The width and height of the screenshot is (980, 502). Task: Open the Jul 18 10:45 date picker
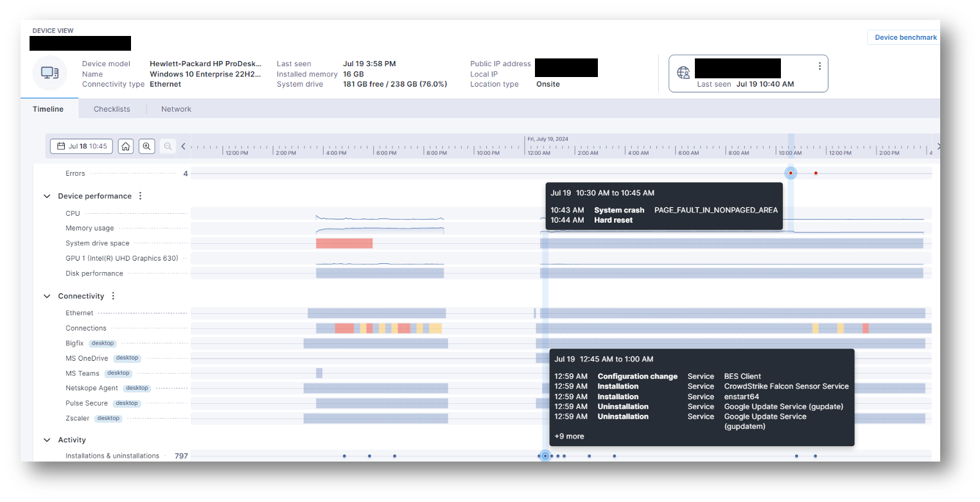click(82, 146)
